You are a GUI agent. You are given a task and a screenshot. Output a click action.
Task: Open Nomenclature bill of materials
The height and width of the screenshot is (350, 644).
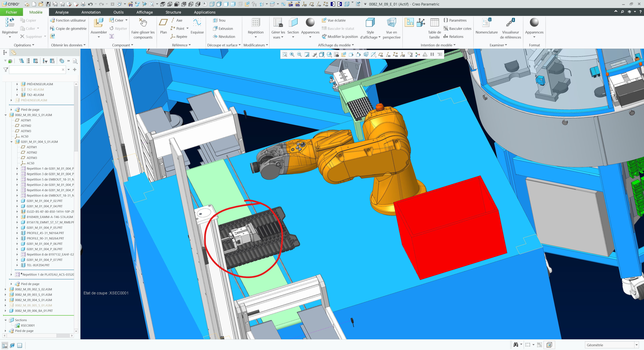(486, 23)
